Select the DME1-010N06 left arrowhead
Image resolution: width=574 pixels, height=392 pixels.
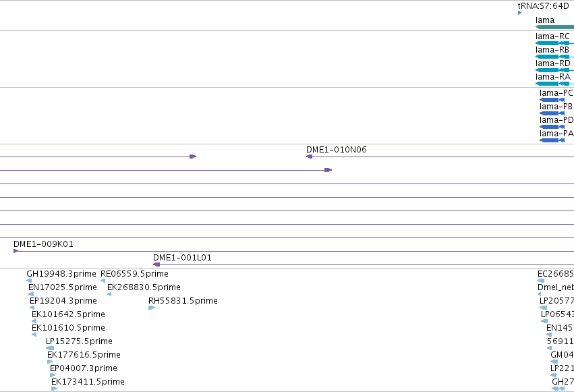pos(310,157)
